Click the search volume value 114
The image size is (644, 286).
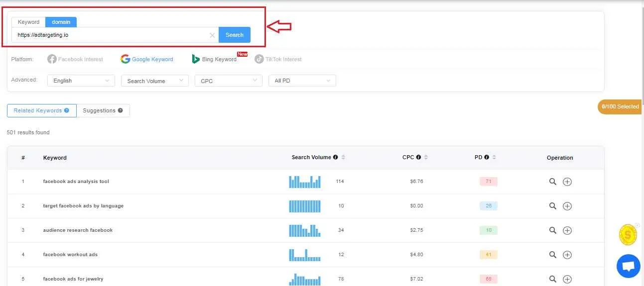(x=340, y=182)
